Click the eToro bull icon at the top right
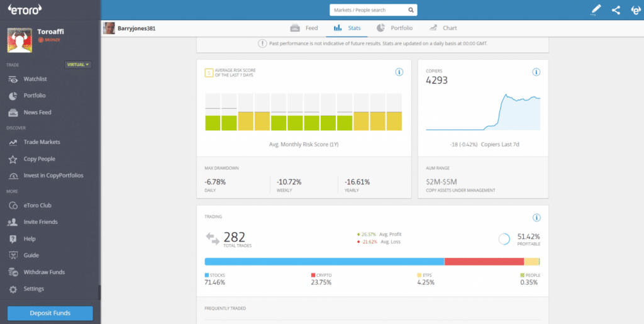Image resolution: width=644 pixels, height=324 pixels. [635, 10]
